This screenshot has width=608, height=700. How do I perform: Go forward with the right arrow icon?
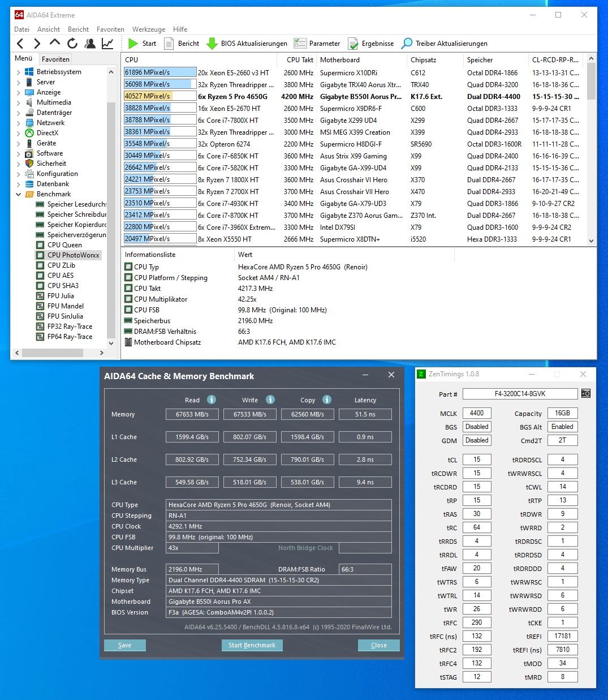37,44
